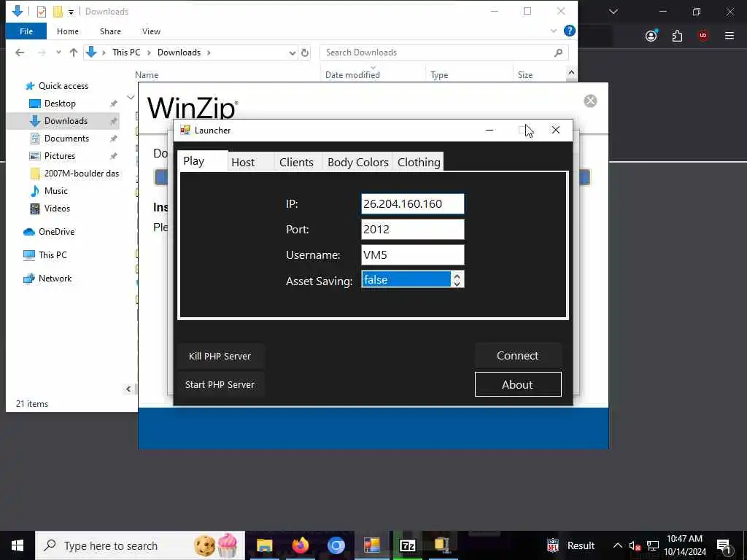Open Explorer help icon

[569, 31]
